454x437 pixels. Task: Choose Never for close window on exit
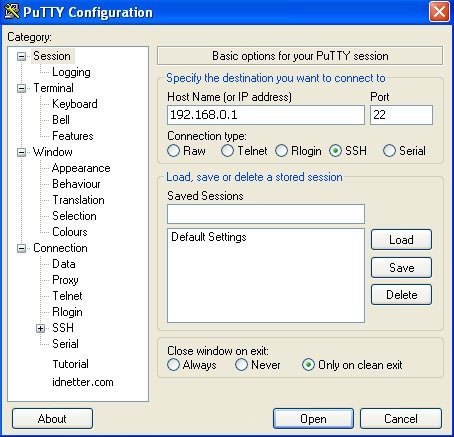(241, 365)
